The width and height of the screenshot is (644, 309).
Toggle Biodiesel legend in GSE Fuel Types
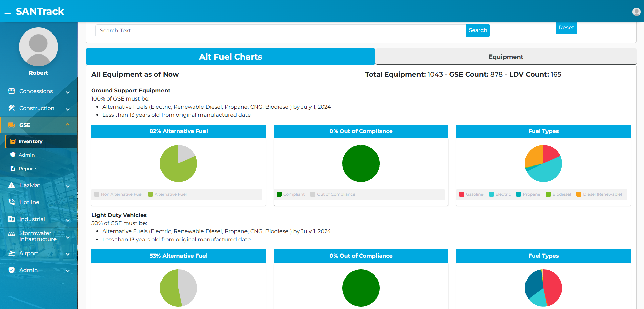pos(558,194)
